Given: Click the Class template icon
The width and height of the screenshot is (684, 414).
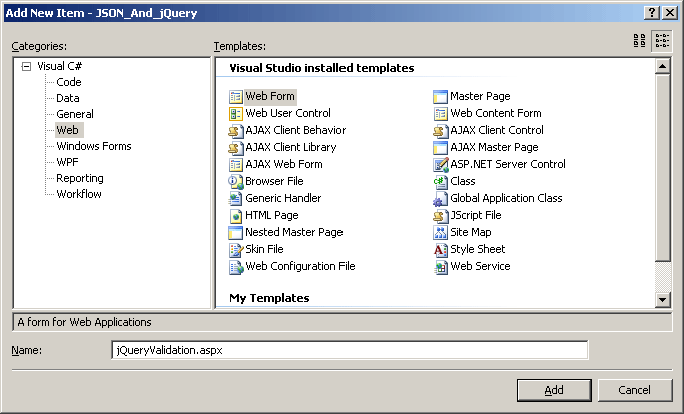Looking at the screenshot, I should pyautogui.click(x=441, y=181).
